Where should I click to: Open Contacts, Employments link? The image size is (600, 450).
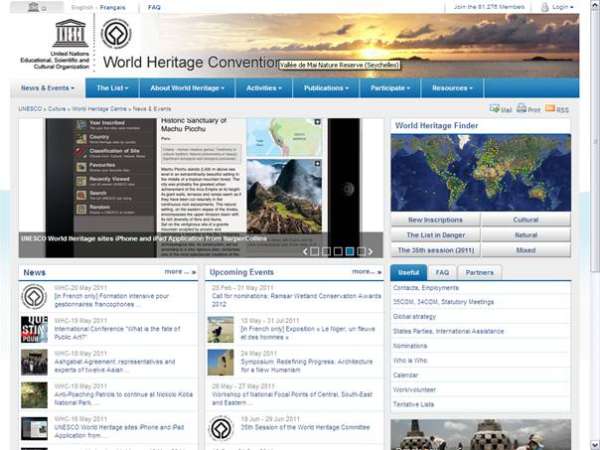[x=426, y=288]
